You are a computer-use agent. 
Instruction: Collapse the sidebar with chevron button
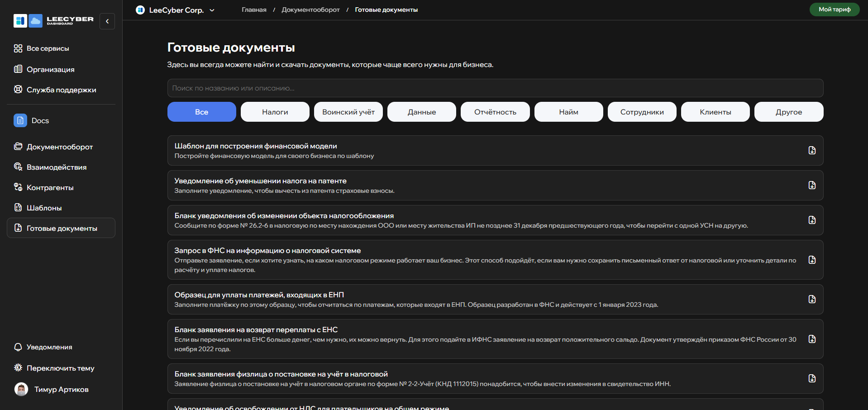coord(107,21)
